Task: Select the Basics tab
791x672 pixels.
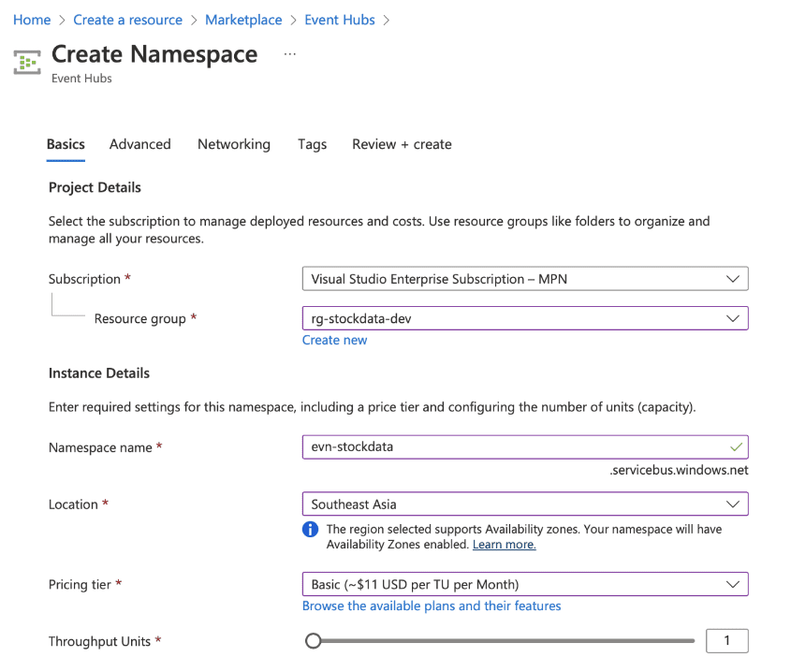Action: (66, 144)
